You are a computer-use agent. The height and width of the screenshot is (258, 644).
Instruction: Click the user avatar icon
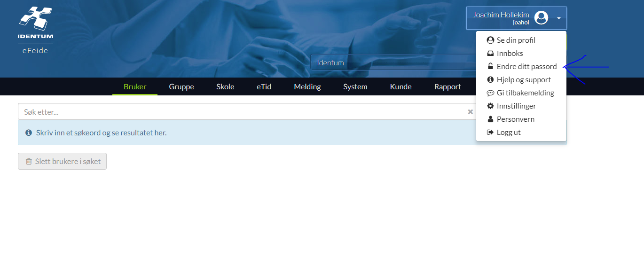pyautogui.click(x=542, y=18)
